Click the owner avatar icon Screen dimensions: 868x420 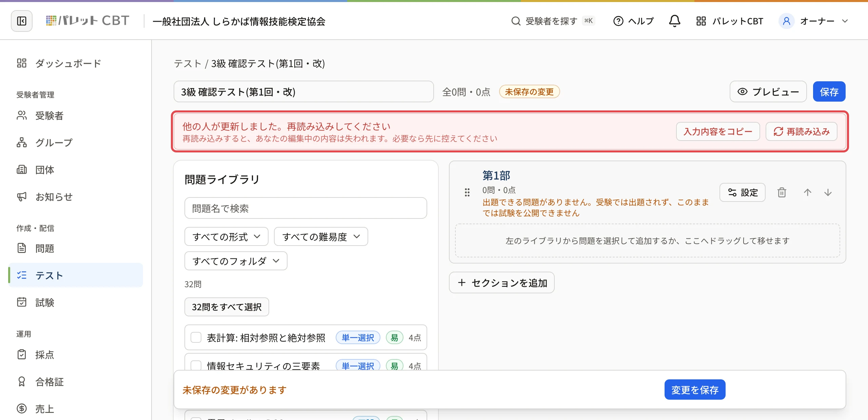point(786,21)
